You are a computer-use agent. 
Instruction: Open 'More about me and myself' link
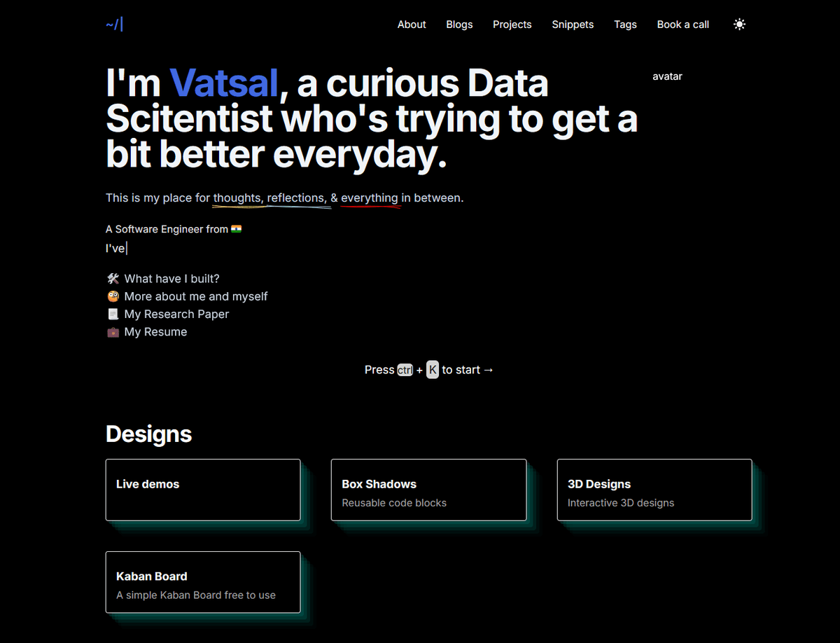click(x=196, y=296)
